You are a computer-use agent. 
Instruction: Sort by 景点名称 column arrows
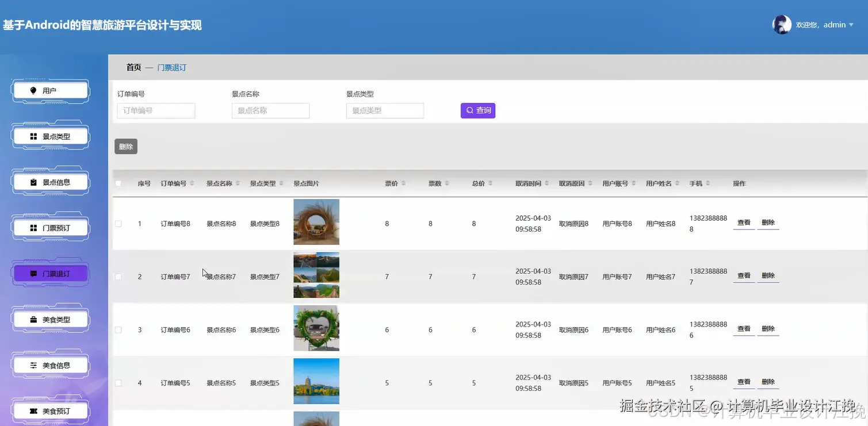pos(238,183)
